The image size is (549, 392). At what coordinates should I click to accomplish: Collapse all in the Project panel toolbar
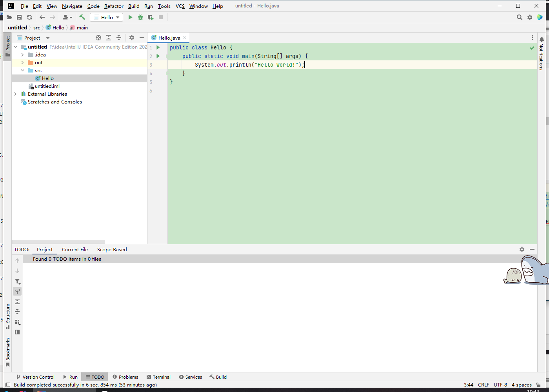[x=119, y=38]
